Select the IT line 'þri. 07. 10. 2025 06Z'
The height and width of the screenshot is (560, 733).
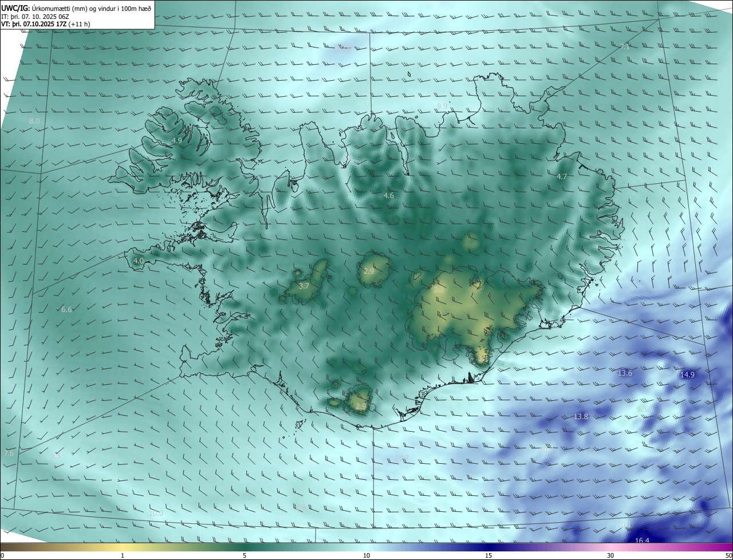[40, 16]
